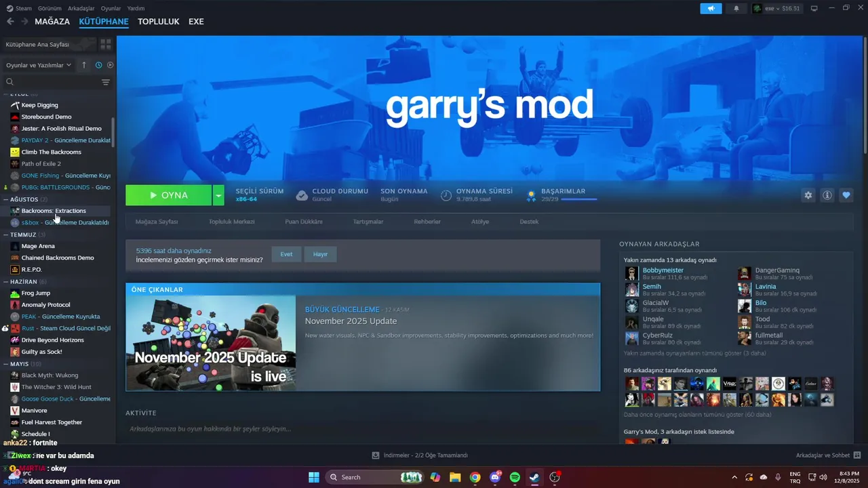Show game info panel icon
The height and width of the screenshot is (488, 868).
tap(827, 195)
